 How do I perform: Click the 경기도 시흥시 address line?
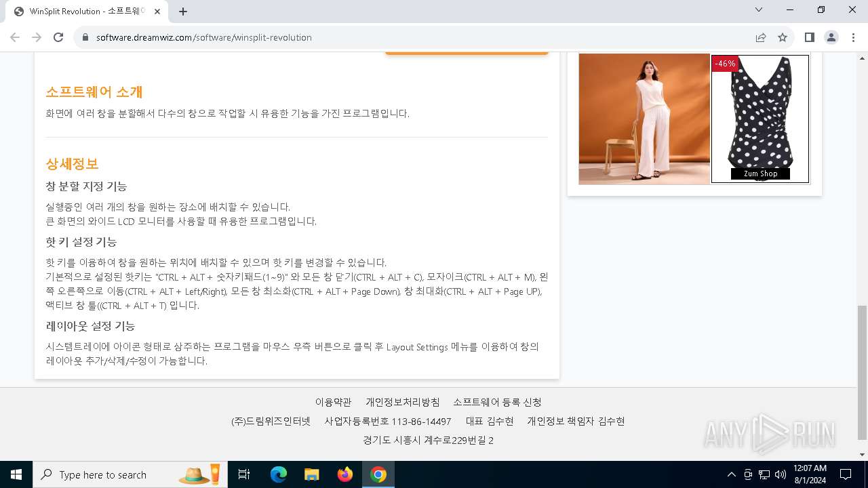pos(428,440)
